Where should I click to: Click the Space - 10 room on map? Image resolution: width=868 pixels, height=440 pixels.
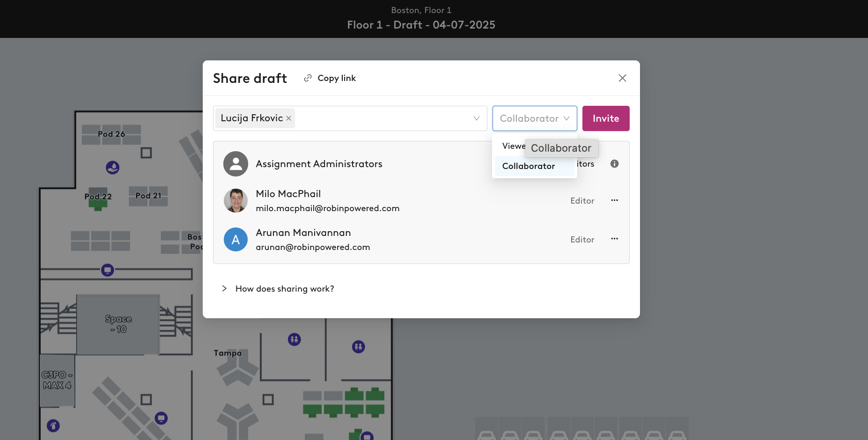click(118, 324)
